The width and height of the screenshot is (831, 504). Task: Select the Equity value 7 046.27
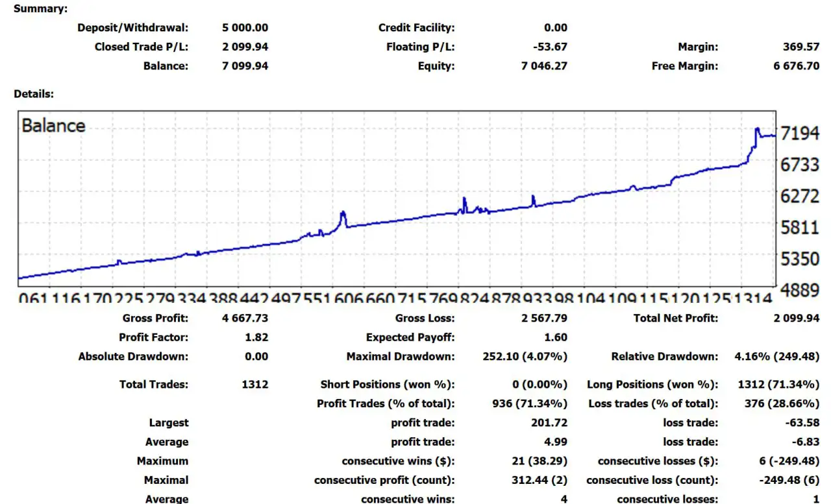544,66
